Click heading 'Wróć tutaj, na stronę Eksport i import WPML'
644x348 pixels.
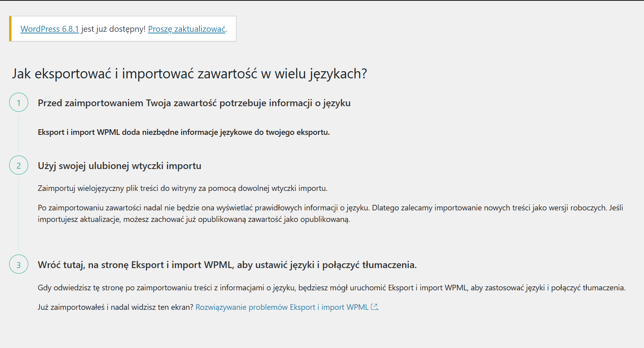(135, 265)
